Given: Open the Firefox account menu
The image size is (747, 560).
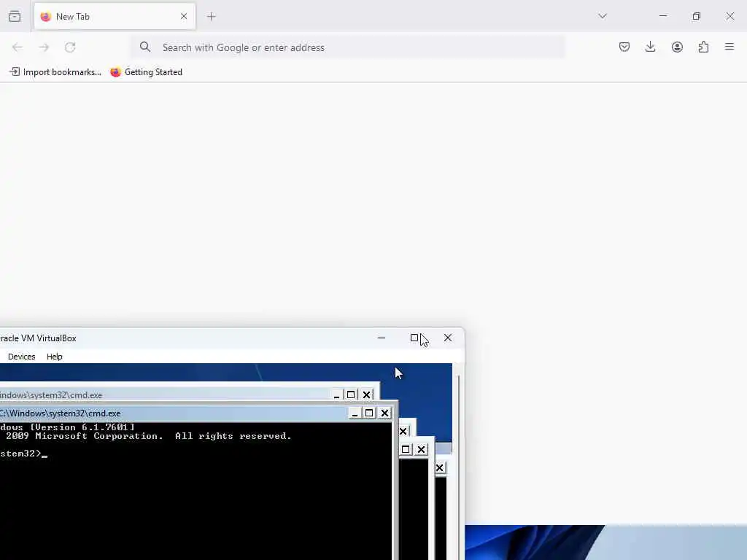Looking at the screenshot, I should (x=677, y=47).
